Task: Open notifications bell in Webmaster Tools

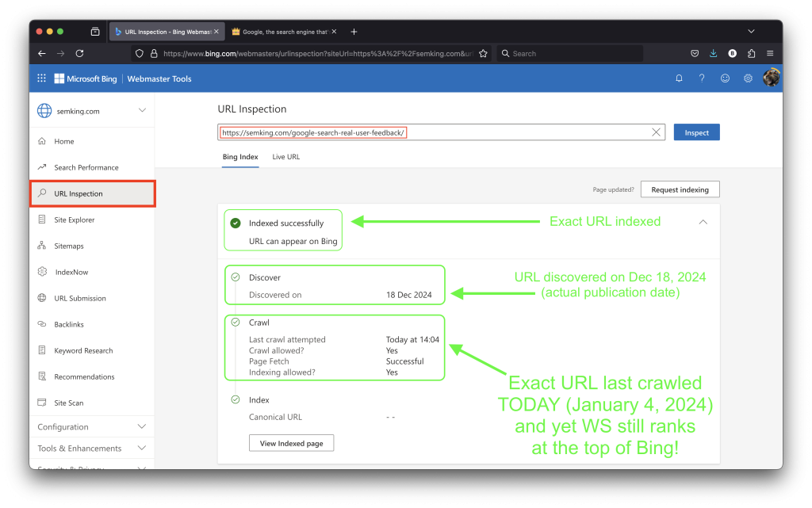Action: [679, 78]
